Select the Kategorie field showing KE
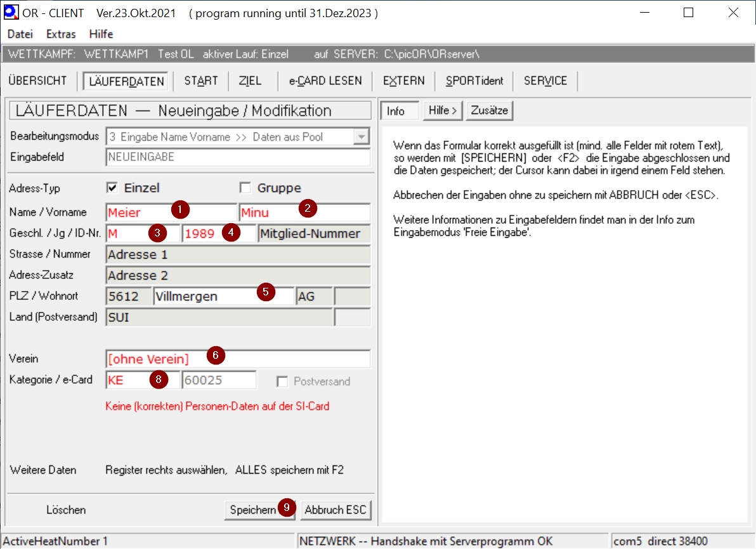756x549 pixels. pos(127,380)
